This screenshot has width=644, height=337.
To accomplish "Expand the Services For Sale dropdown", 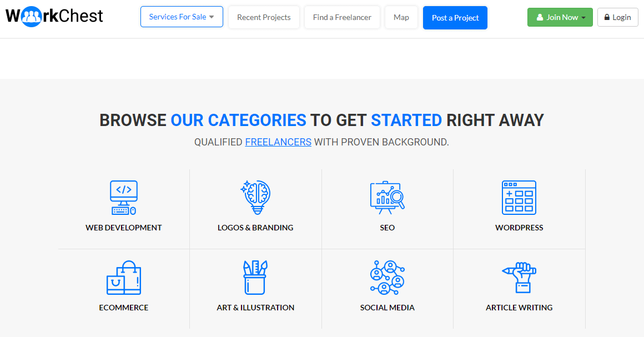I will click(182, 17).
